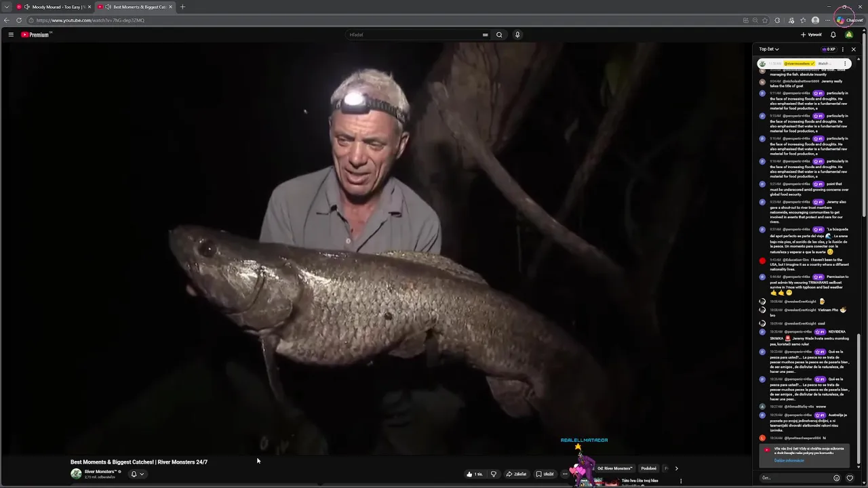Open the 'Táto hra číta tvoj hlas' suggested video

coord(639,481)
